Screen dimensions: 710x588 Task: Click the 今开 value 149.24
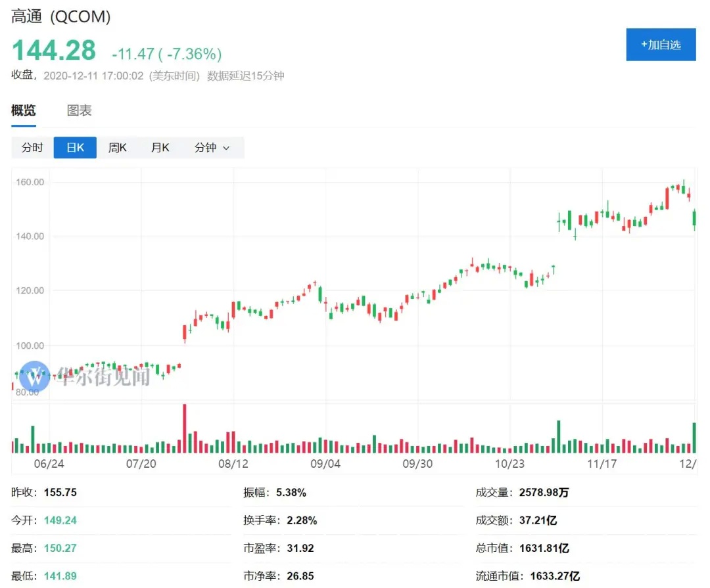tap(60, 520)
